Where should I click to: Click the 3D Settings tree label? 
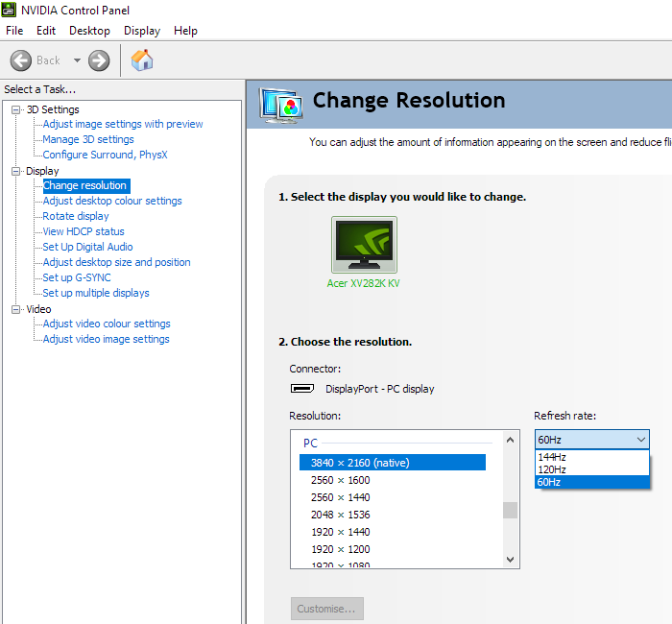tap(53, 109)
